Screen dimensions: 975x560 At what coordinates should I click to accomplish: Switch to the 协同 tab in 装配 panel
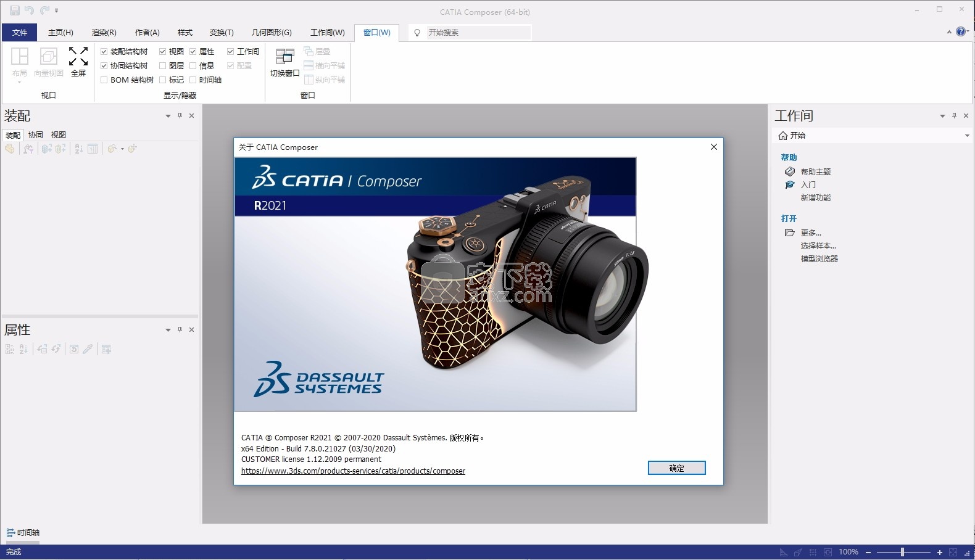[36, 134]
